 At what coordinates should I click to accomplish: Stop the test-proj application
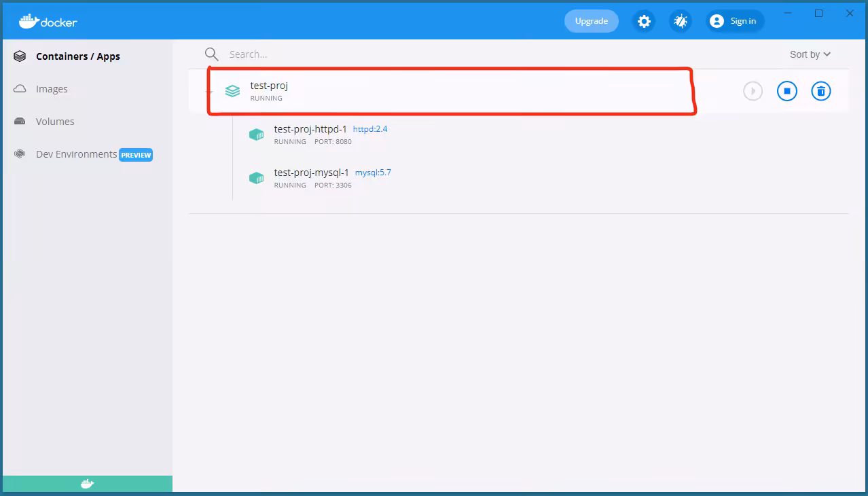point(787,91)
